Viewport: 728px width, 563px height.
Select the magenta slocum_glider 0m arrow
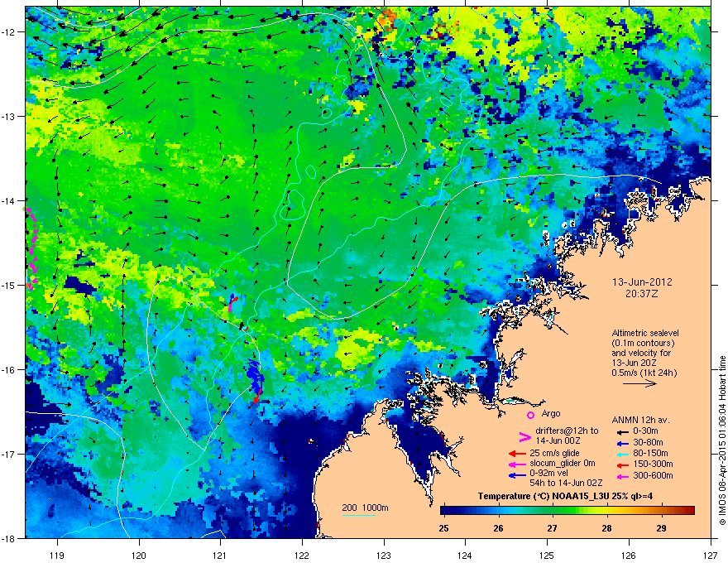click(x=517, y=464)
